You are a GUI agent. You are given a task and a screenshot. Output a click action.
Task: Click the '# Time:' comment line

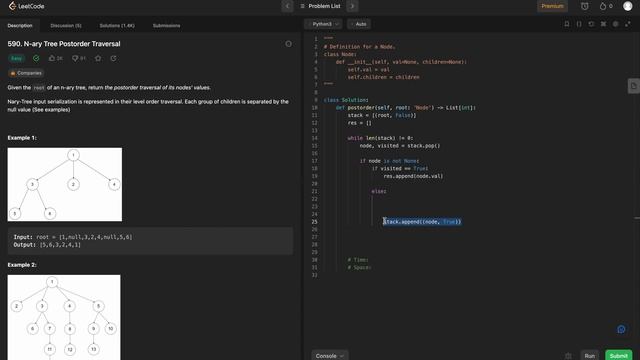(358, 260)
